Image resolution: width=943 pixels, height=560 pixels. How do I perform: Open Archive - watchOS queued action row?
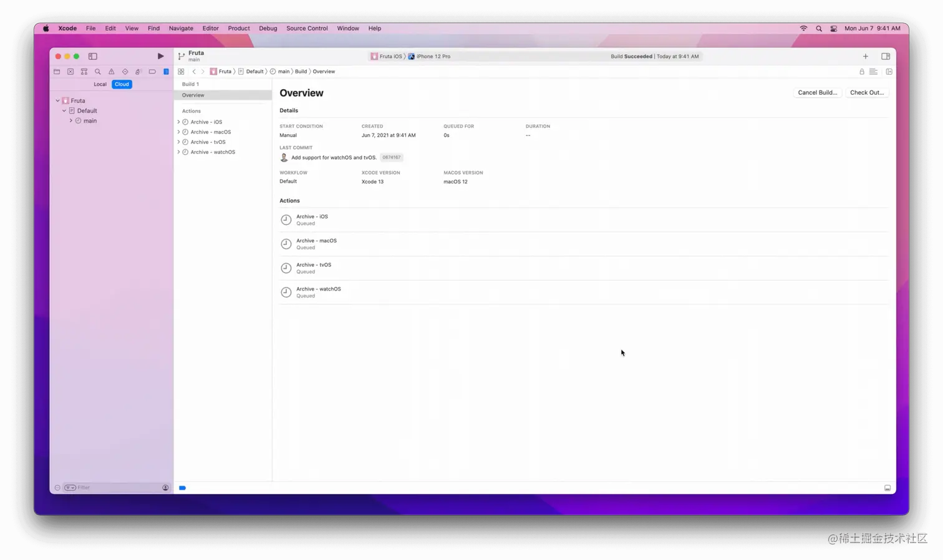click(x=583, y=292)
